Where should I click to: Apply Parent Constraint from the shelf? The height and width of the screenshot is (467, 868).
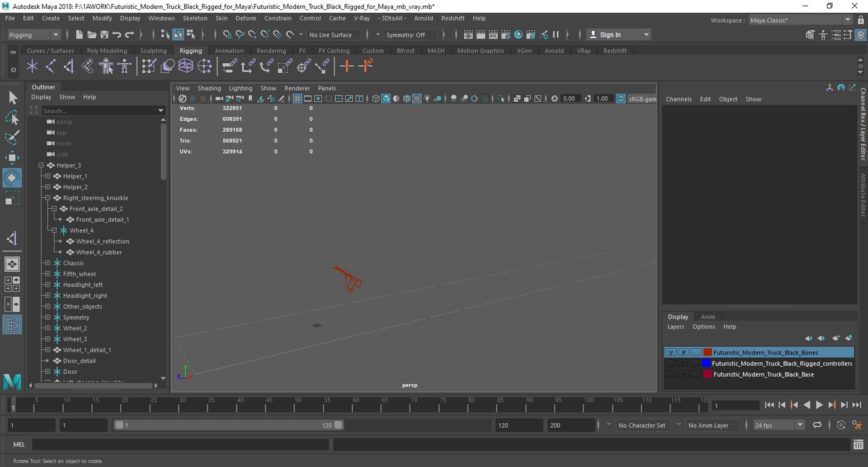tap(229, 67)
